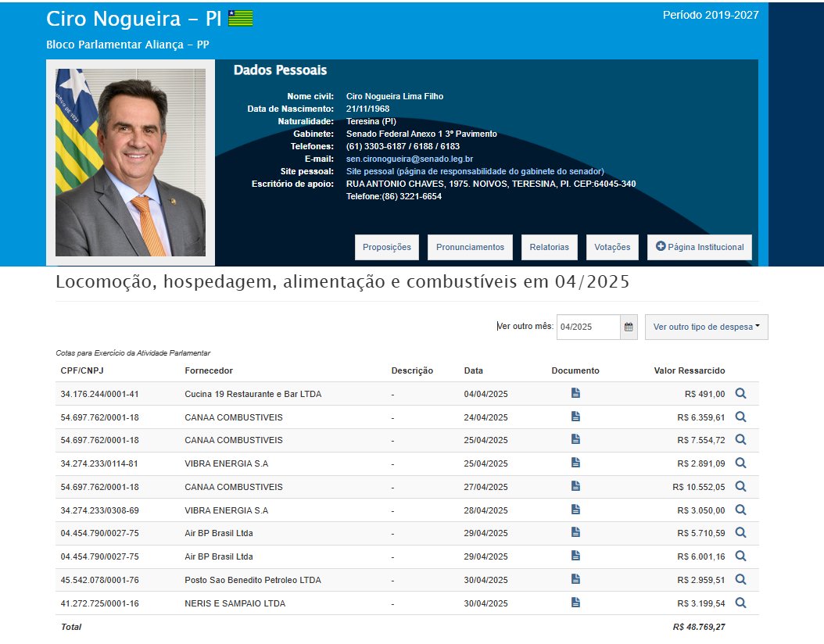824x644 pixels.
Task: Select 'Cucina 19 Restaurante e Bar LTDA' text
Action: click(x=253, y=394)
